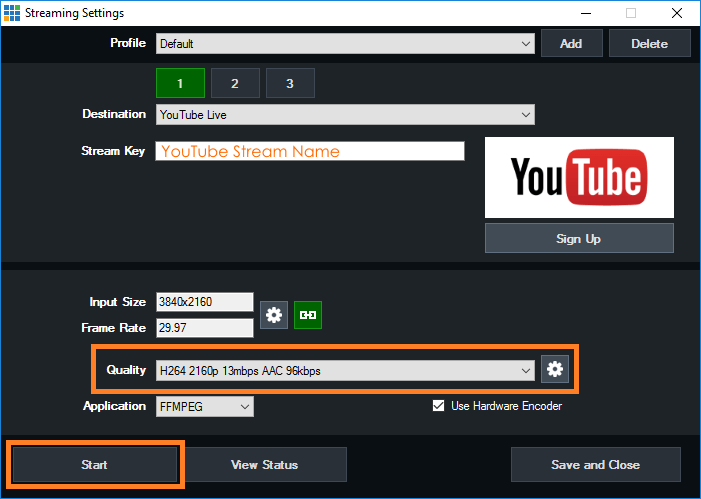
Task: Click Save and Close
Action: pyautogui.click(x=596, y=465)
